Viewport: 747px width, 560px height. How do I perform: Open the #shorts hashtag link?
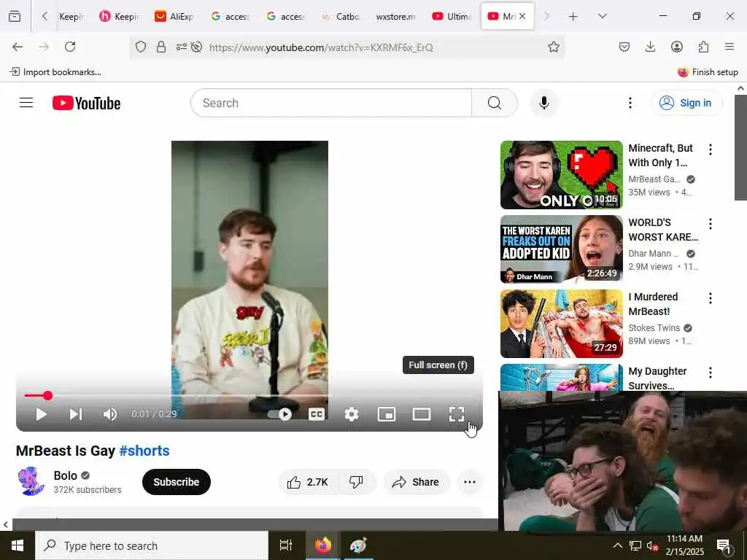tap(144, 451)
